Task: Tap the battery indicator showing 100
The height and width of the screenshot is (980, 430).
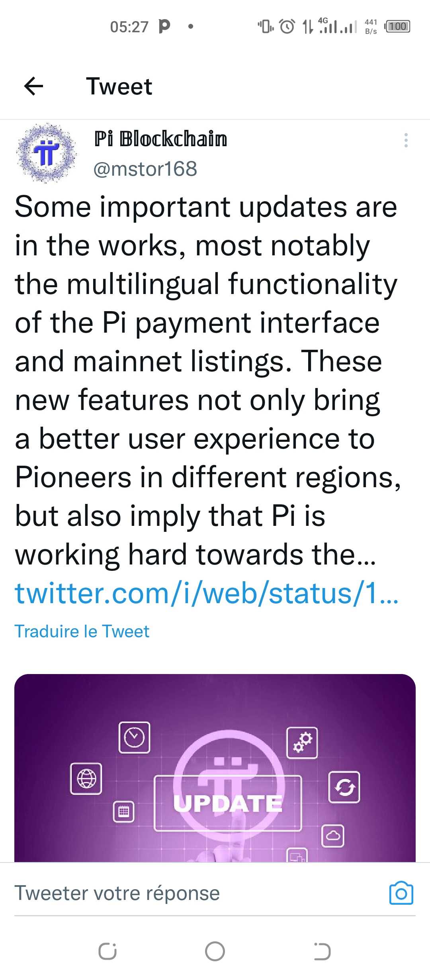Action: pos(397,27)
